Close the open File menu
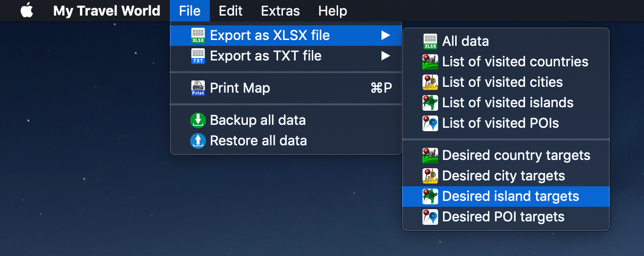The height and width of the screenshot is (256, 644). pos(190,11)
